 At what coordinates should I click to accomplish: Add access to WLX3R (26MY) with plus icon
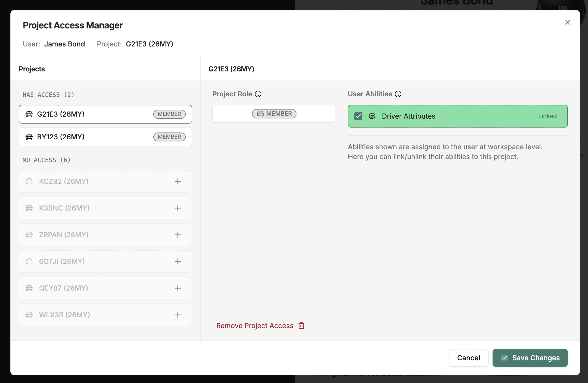click(x=178, y=315)
